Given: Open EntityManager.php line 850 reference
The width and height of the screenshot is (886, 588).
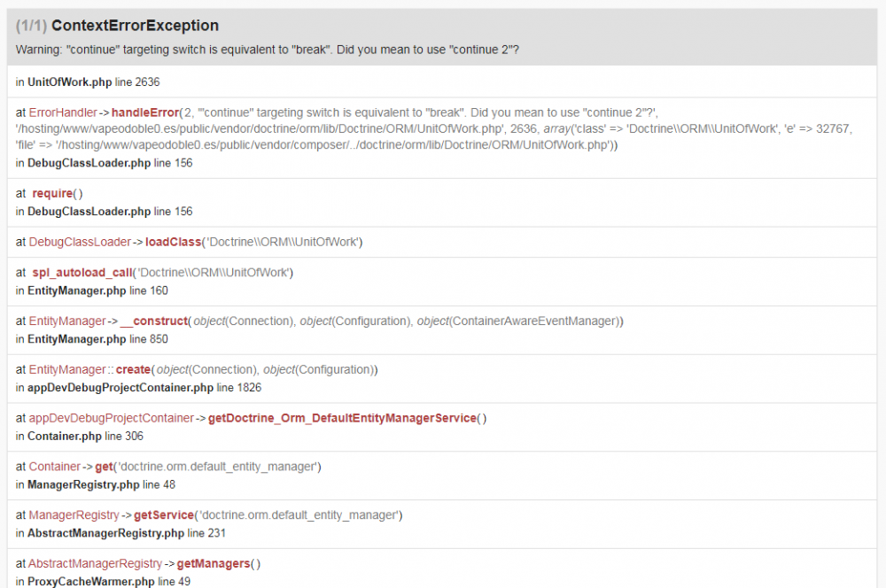Looking at the screenshot, I should (78, 339).
